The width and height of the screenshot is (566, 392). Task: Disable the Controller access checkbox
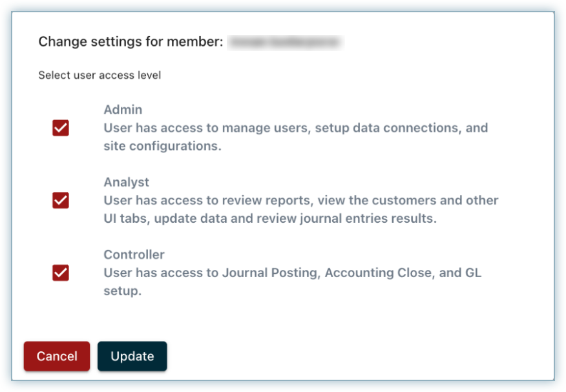(x=61, y=273)
